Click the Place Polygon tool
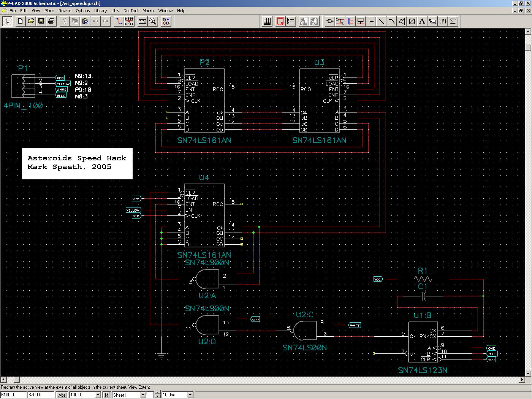 point(402,21)
